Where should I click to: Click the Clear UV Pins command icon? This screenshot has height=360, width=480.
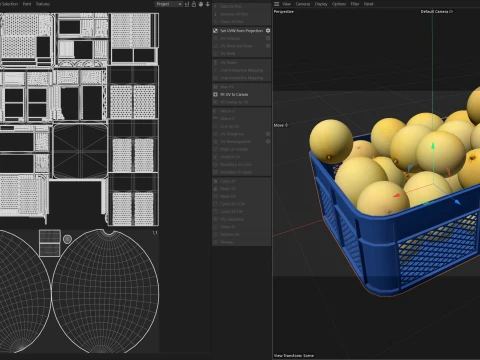(x=215, y=22)
